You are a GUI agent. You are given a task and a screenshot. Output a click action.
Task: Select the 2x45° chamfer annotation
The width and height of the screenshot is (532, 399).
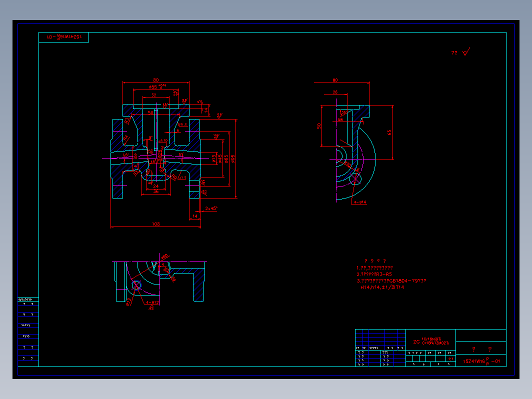[211, 208]
